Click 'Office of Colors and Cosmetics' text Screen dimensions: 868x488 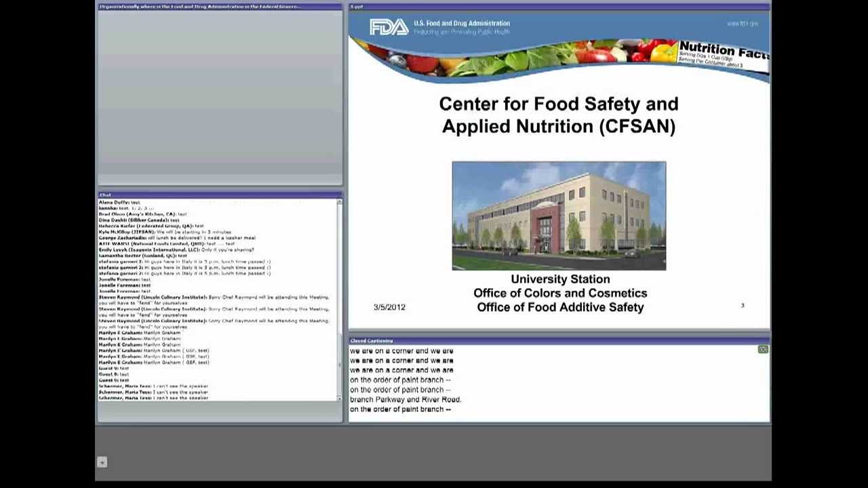pyautogui.click(x=560, y=293)
